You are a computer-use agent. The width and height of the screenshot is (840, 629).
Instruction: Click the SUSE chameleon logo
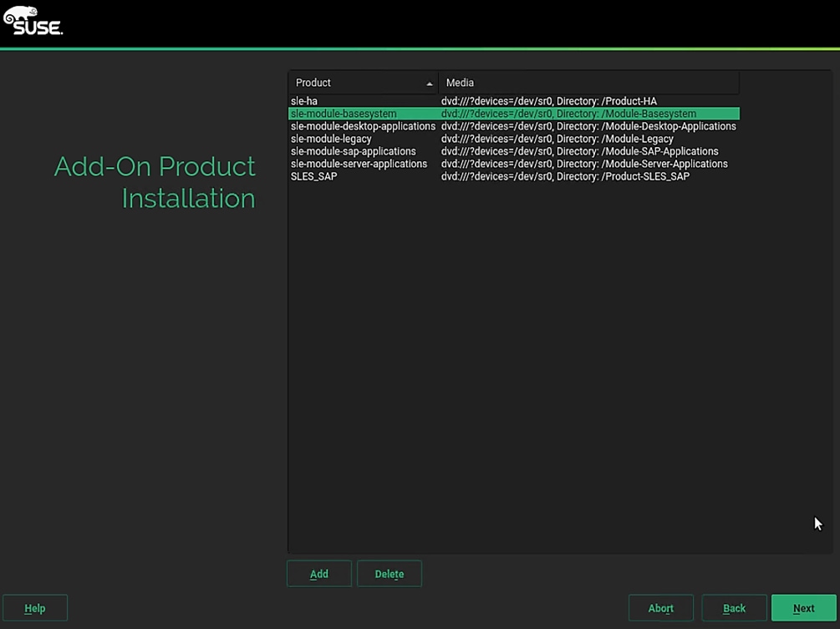(33, 20)
